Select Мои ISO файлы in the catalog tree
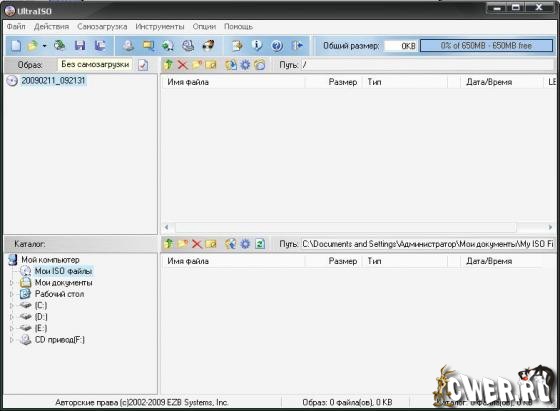Image resolution: width=560 pixels, height=411 pixels. pyautogui.click(x=63, y=271)
